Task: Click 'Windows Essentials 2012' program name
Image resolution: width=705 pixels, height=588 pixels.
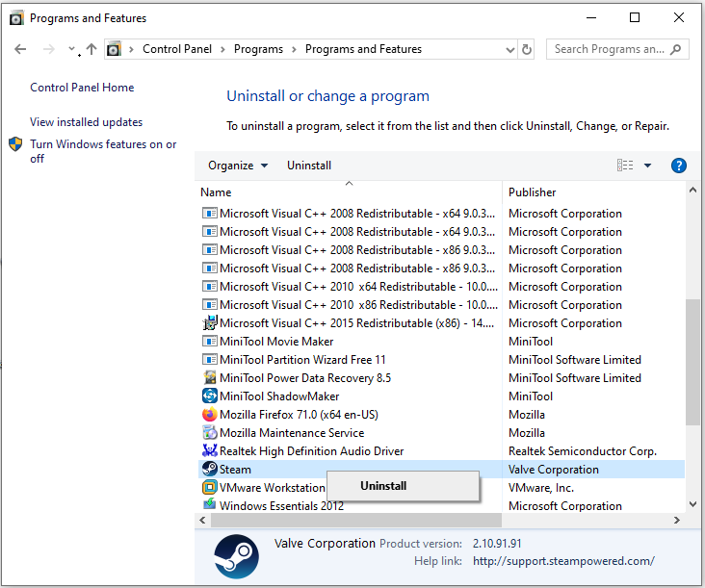Action: [281, 506]
